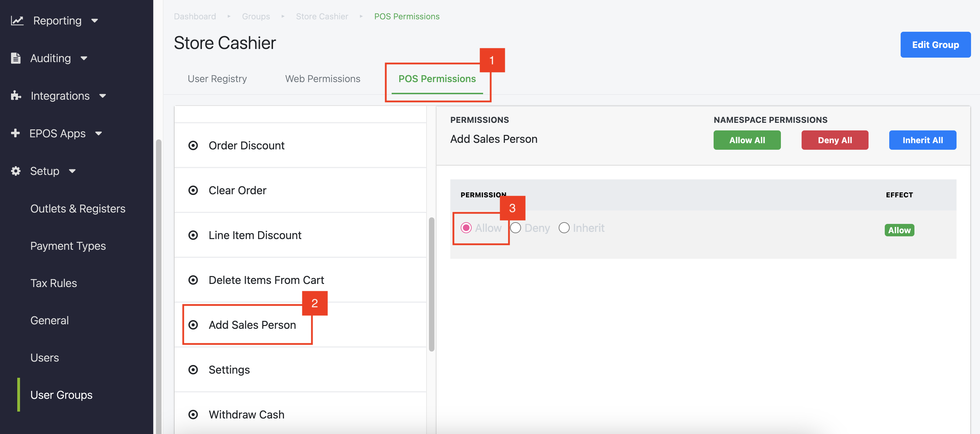
Task: Click the red Deny All button
Action: point(835,140)
